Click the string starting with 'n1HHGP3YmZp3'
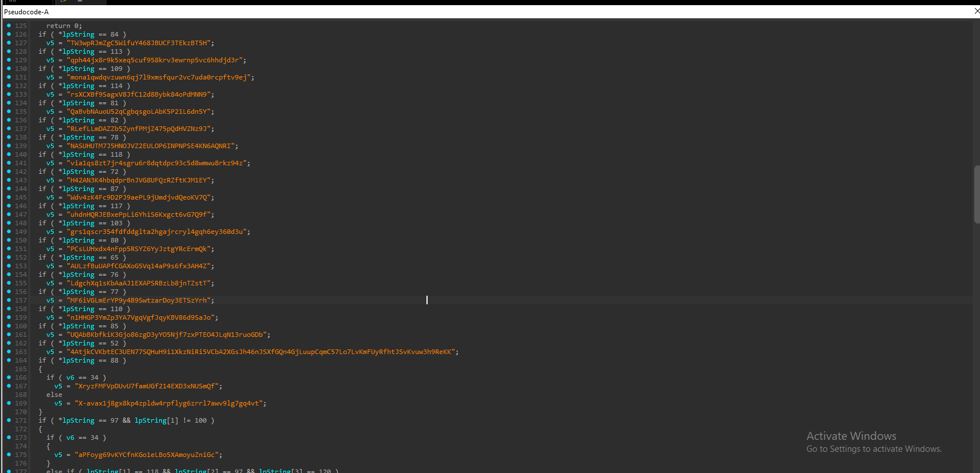 coord(142,317)
